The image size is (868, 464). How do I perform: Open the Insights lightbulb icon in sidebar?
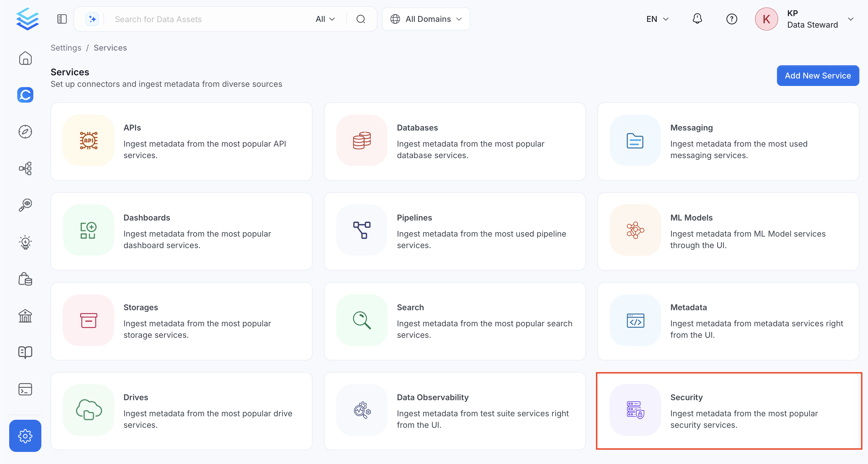[x=25, y=242]
